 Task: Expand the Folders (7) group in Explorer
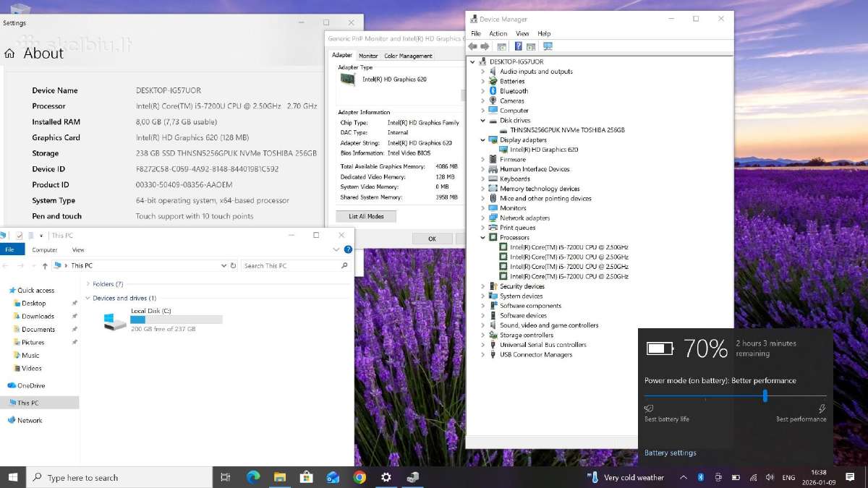tap(88, 284)
